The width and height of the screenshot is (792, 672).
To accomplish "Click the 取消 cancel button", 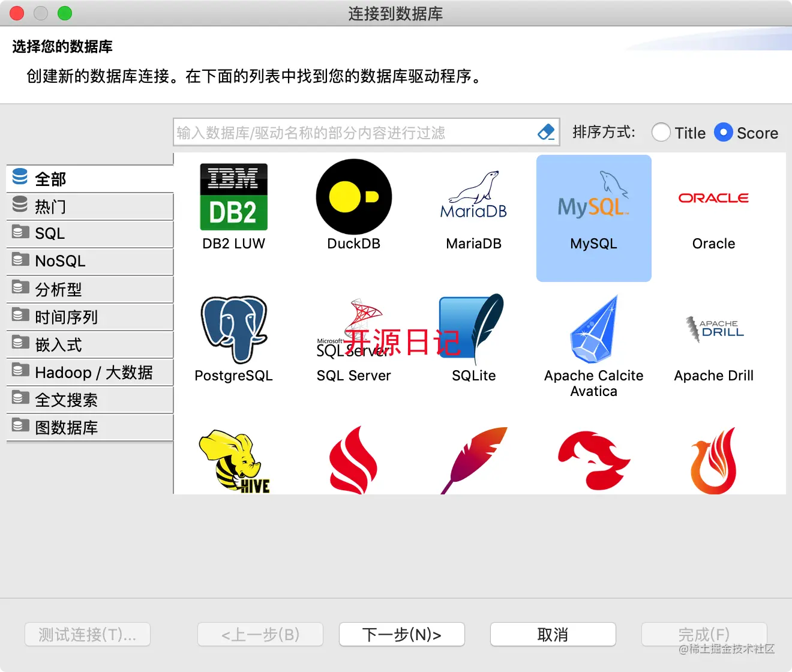I will [553, 634].
